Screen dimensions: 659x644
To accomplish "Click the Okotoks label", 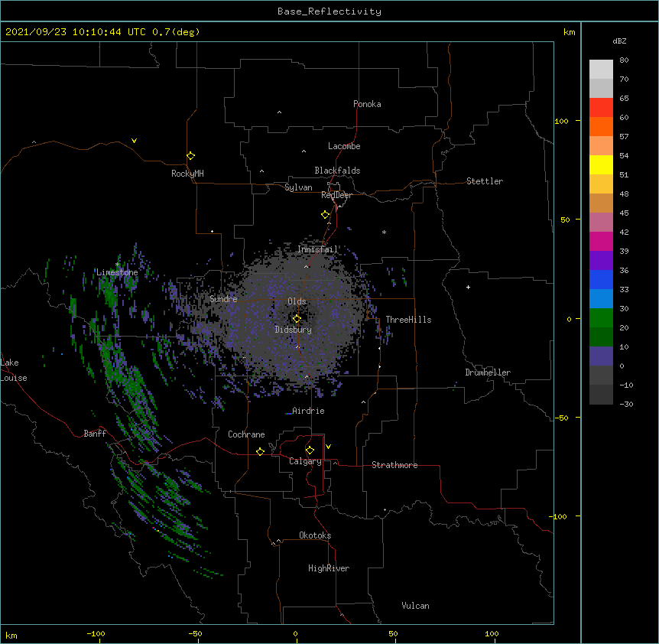I will tap(315, 535).
